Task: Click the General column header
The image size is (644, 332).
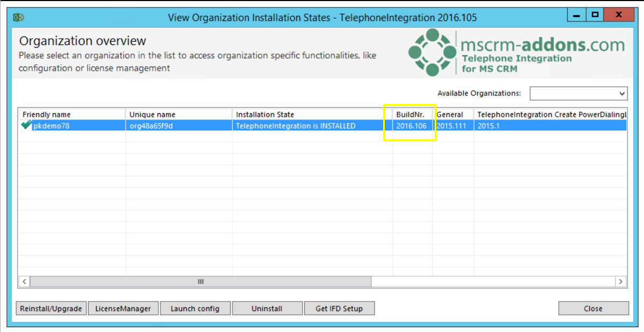Action: pos(453,114)
